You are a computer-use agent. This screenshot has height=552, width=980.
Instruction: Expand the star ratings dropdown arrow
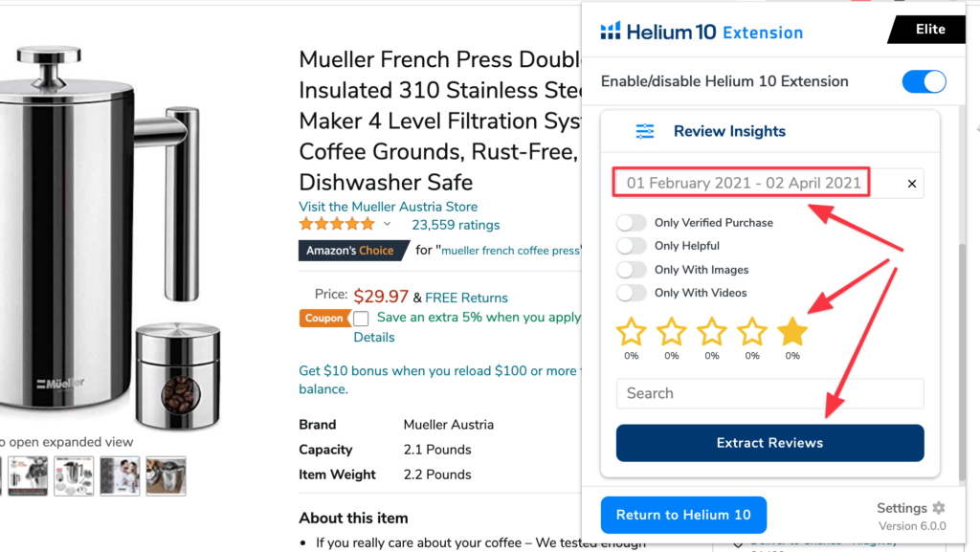pyautogui.click(x=388, y=225)
